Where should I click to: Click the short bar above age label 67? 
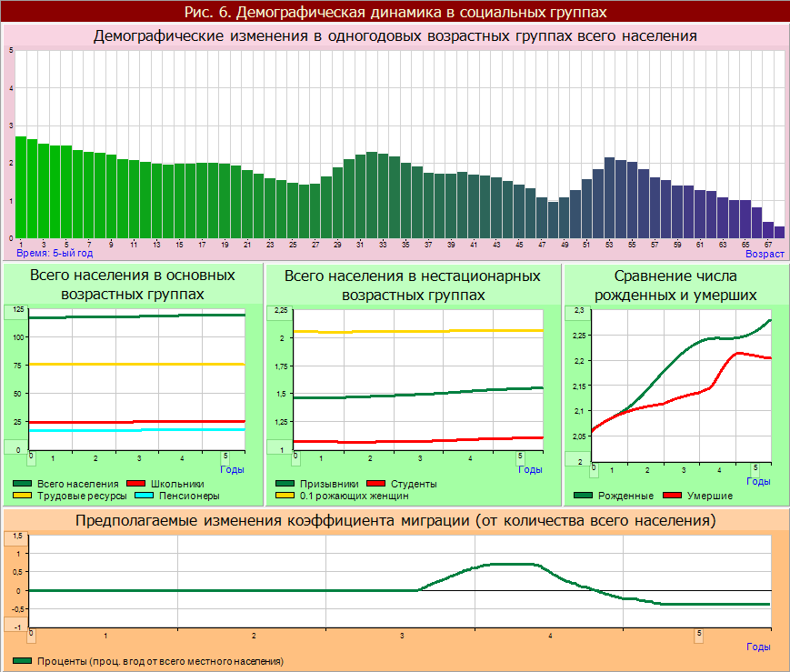[768, 230]
